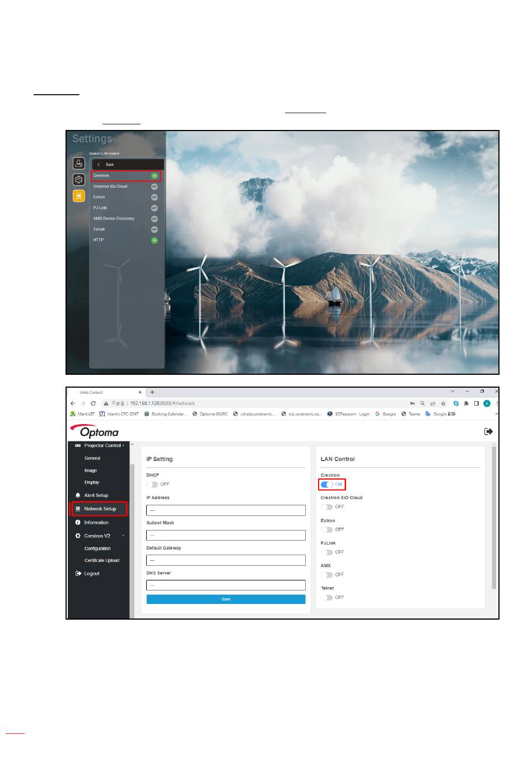The image size is (532, 758).
Task: Select the yellow control icon in Settings sidebar
Action: tap(79, 196)
